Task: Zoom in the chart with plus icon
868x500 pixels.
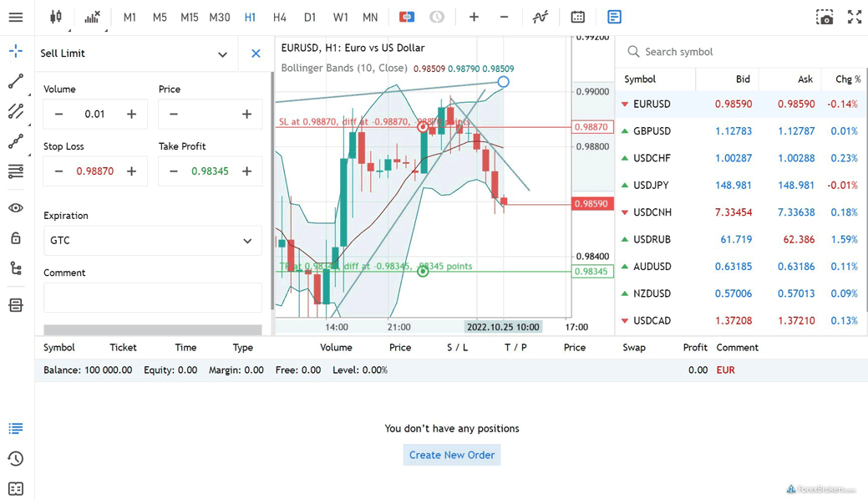Action: tap(474, 17)
